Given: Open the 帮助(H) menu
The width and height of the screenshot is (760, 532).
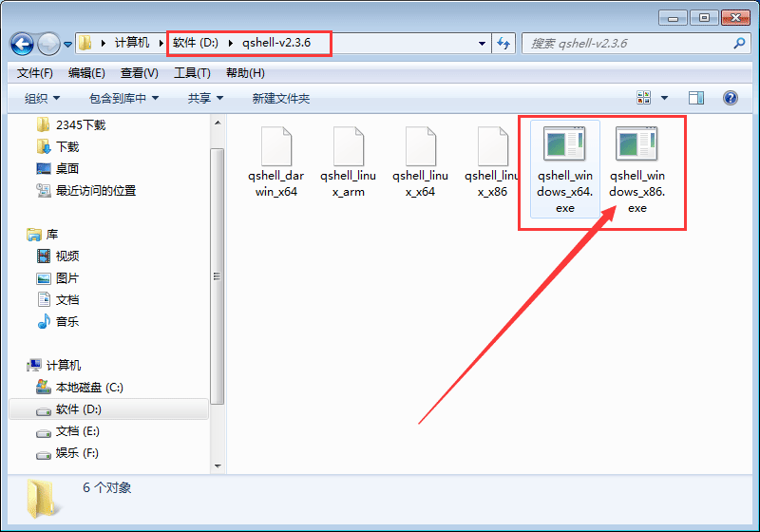Looking at the screenshot, I should click(245, 73).
